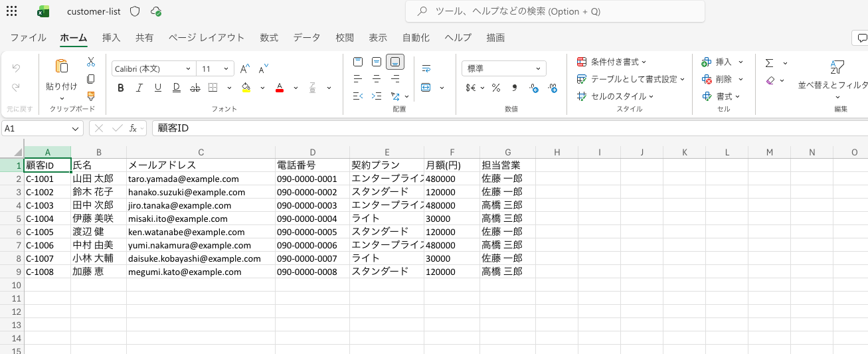Expand the fill color dropdown arrow
868x354 pixels.
(262, 88)
